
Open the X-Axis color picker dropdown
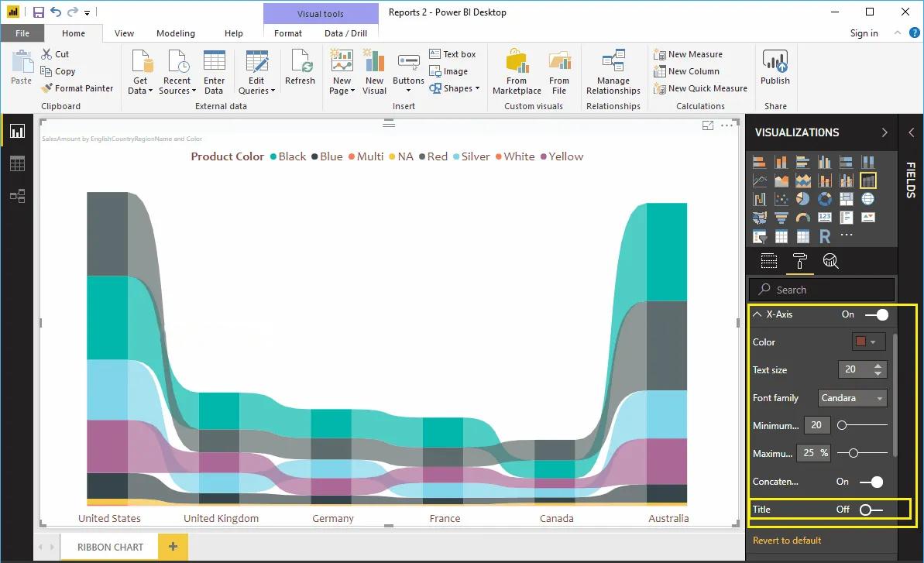pyautogui.click(x=868, y=342)
